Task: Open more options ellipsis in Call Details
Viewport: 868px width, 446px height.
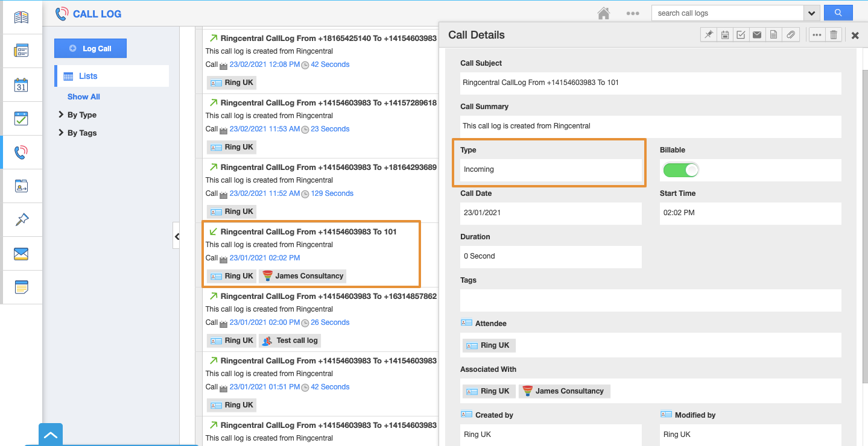Action: point(817,35)
